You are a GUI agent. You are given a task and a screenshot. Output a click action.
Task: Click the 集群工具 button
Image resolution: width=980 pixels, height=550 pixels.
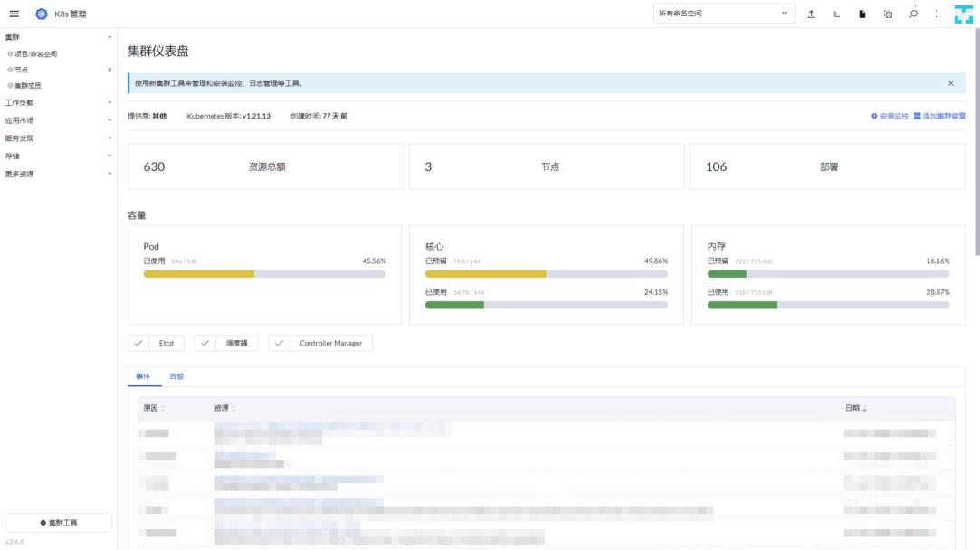58,523
